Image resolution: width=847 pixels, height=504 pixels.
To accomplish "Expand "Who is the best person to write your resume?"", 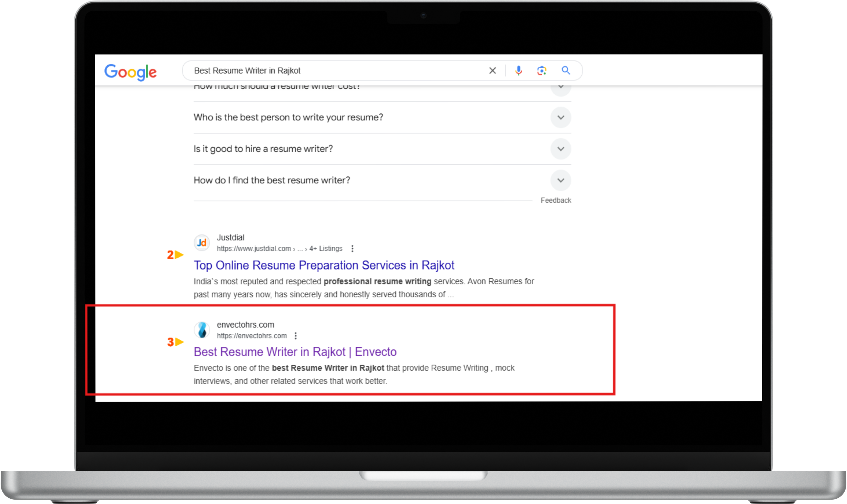I will (x=561, y=117).
